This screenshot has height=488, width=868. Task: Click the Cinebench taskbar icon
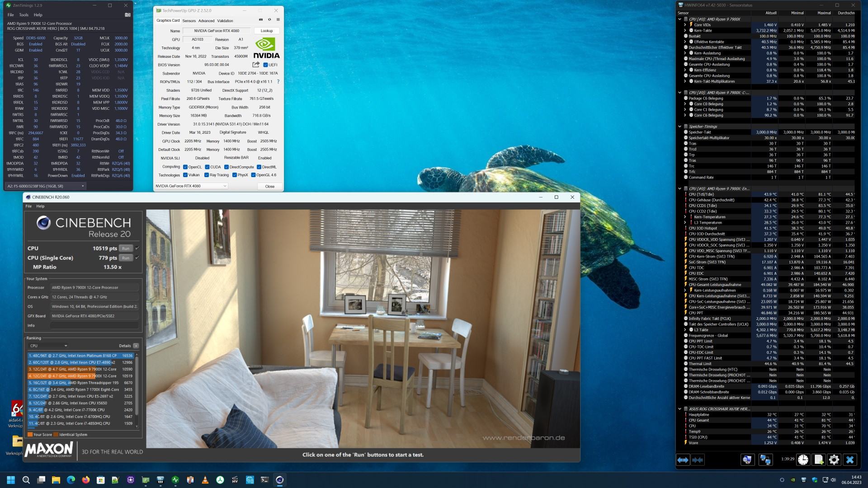click(x=279, y=480)
